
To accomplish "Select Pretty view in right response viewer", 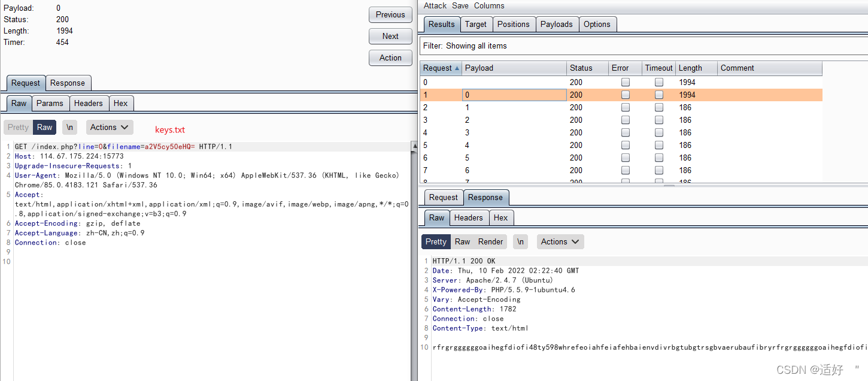I will coord(436,241).
